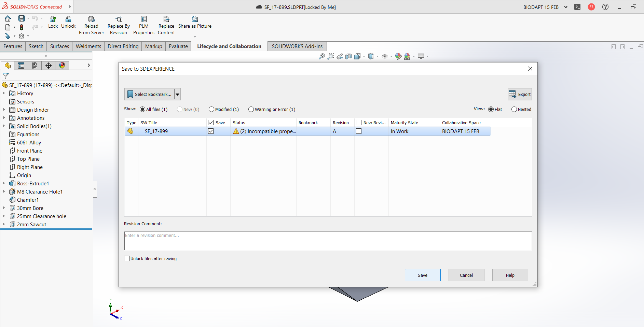Expand M8 Clearance Hole1 feature
Screen dimensions: 644x327
tap(4, 191)
